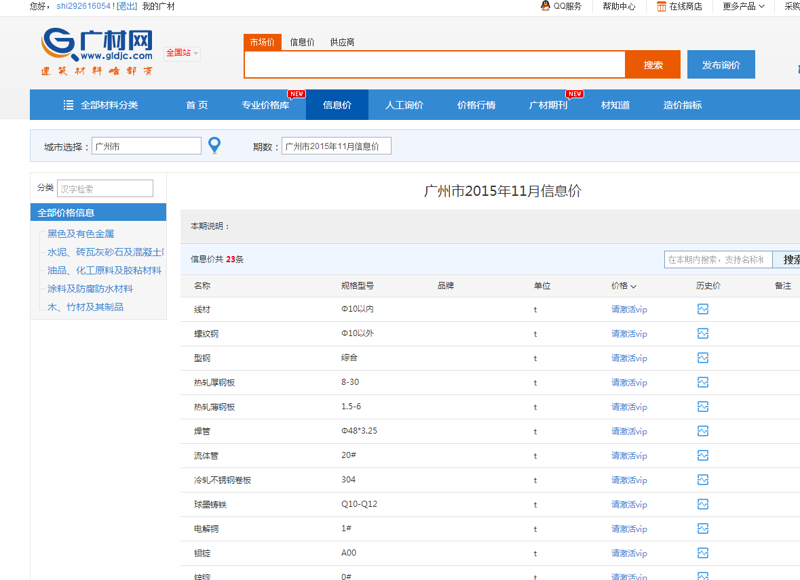This screenshot has width=800, height=580.
Task: Click the QQ penguin service icon
Action: [545, 6]
